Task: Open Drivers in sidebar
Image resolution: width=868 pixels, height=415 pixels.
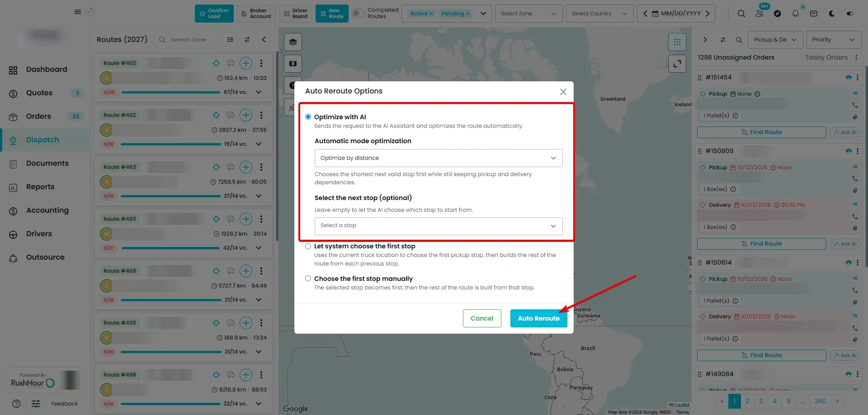Action: tap(39, 234)
